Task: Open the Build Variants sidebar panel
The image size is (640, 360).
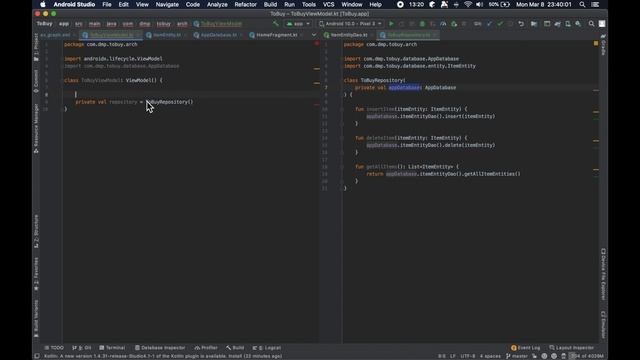Action: pos(36,319)
